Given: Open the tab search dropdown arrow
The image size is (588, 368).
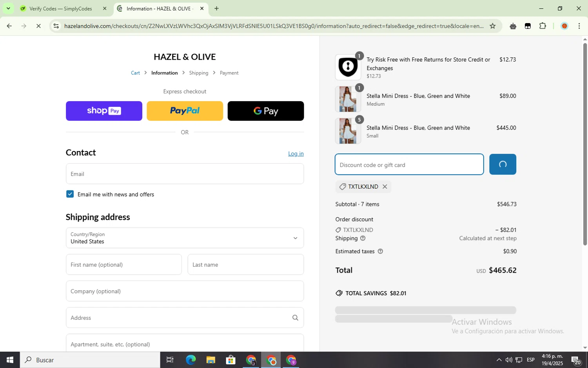Looking at the screenshot, I should click(x=8, y=8).
